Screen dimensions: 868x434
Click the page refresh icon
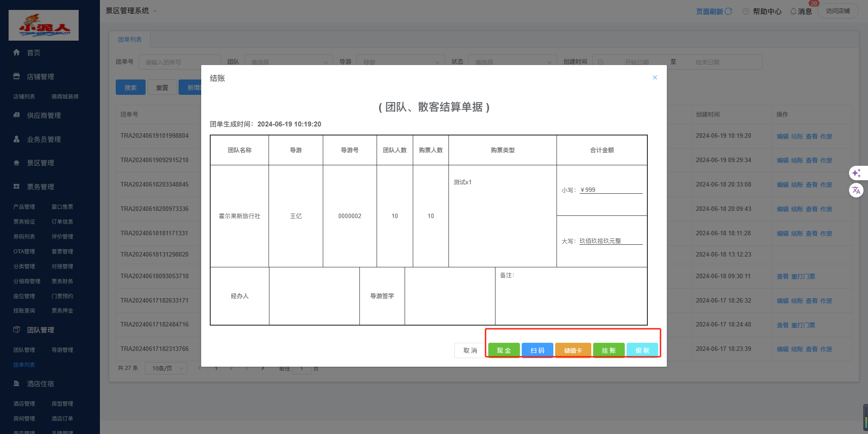tap(728, 11)
